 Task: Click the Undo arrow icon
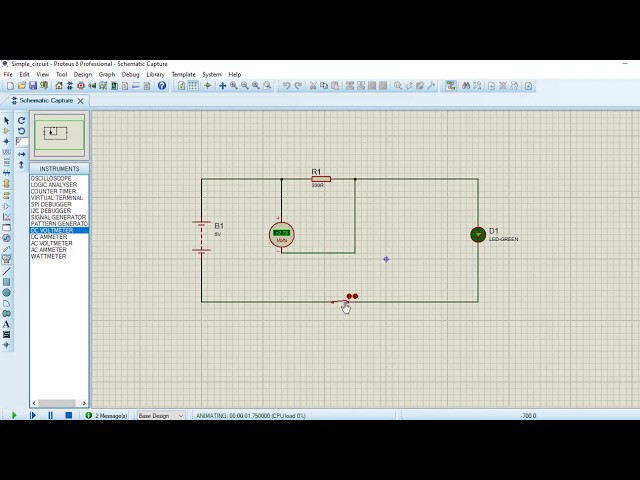(x=287, y=86)
